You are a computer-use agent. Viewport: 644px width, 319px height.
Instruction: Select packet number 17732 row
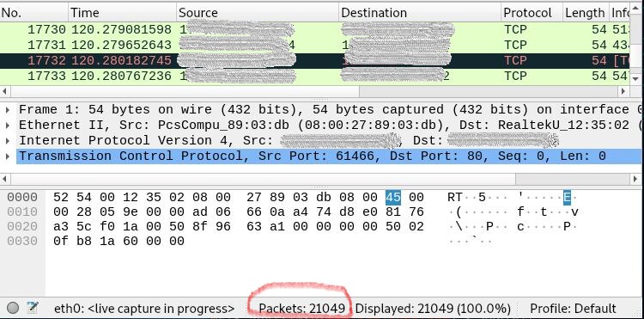coord(315,60)
